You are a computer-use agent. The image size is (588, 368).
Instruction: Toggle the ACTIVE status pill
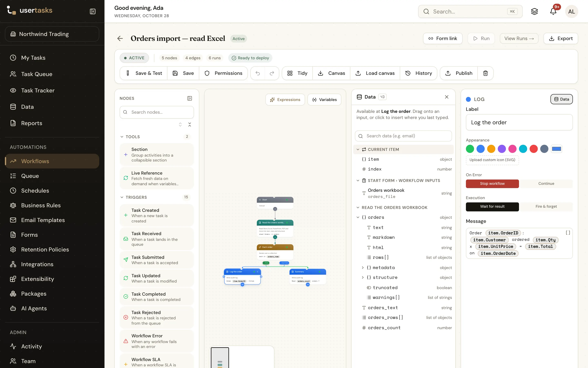pyautogui.click(x=134, y=58)
